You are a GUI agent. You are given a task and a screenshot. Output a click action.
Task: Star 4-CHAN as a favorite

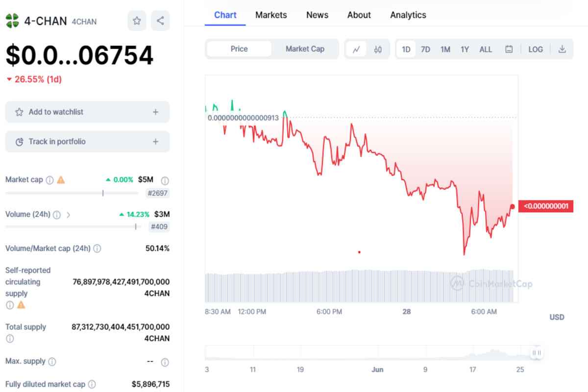pyautogui.click(x=137, y=21)
